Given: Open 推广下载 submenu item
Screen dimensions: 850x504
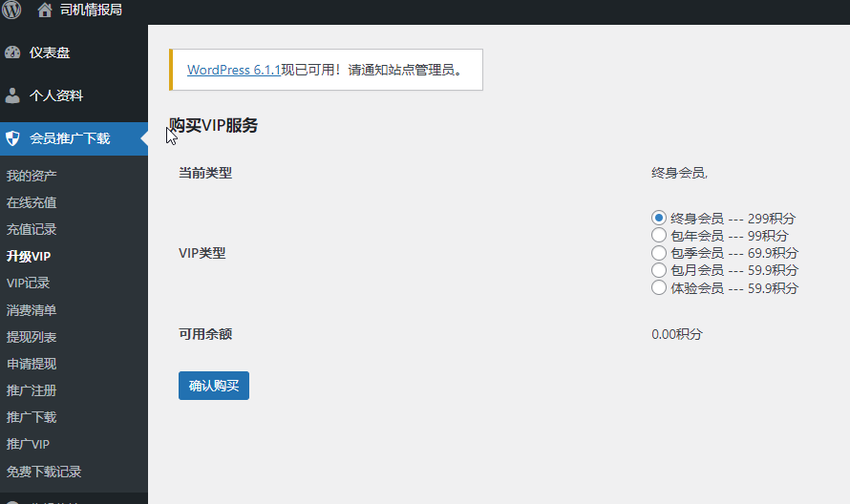Looking at the screenshot, I should (x=32, y=417).
